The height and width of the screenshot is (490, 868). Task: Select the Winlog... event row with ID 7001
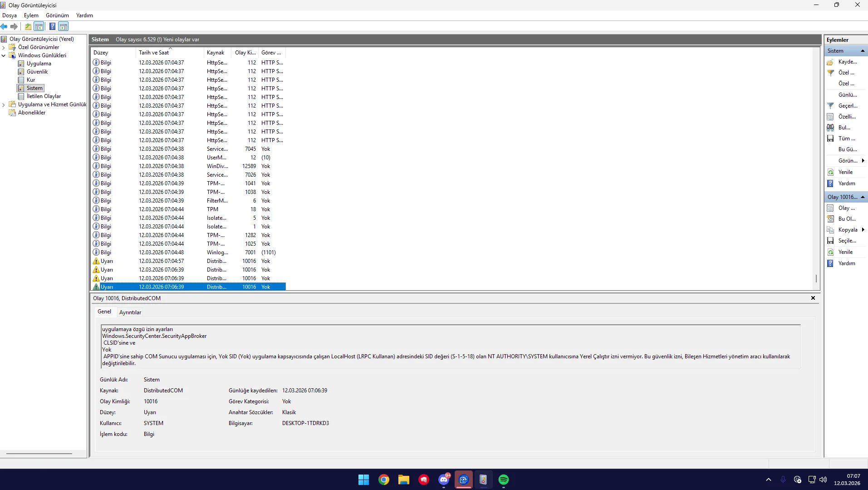click(x=188, y=252)
